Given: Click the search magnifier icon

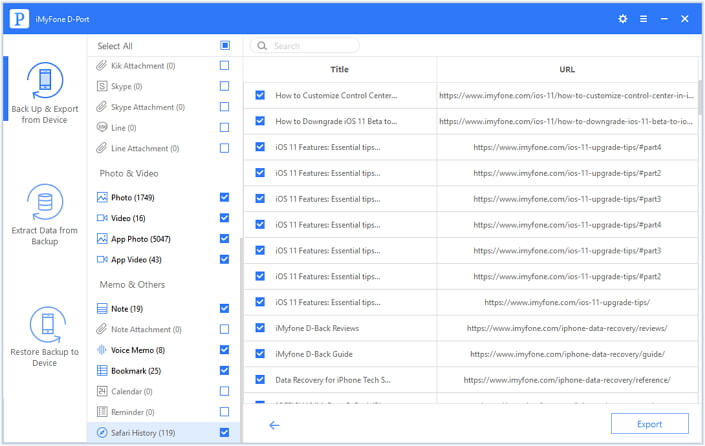Looking at the screenshot, I should click(x=262, y=46).
